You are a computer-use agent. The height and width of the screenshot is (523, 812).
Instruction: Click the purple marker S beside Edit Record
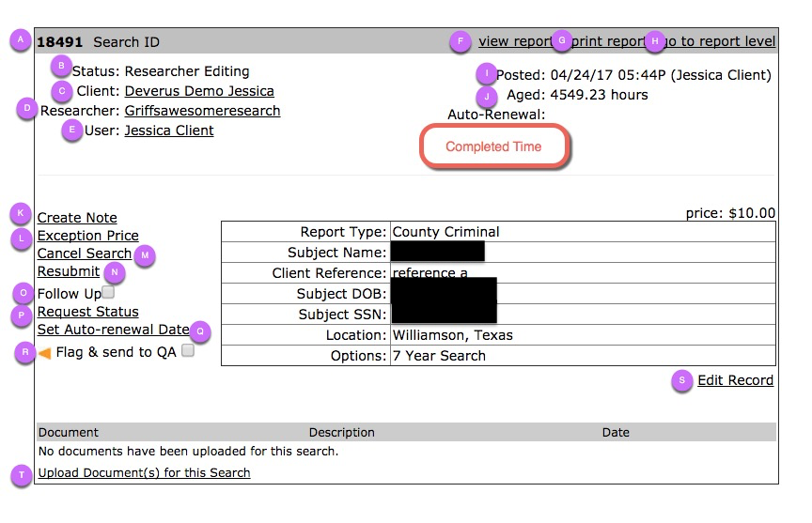coord(682,380)
